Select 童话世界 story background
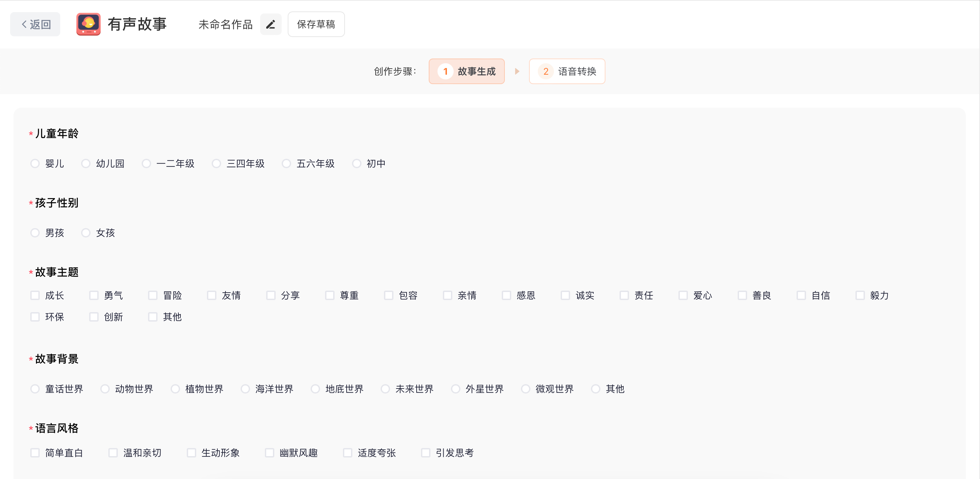This screenshot has width=980, height=479. 35,389
